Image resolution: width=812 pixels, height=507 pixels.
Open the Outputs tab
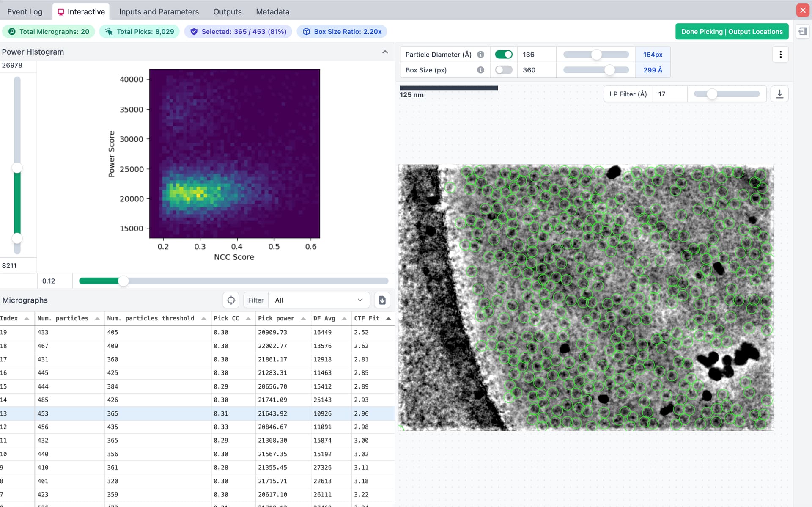[x=227, y=12]
